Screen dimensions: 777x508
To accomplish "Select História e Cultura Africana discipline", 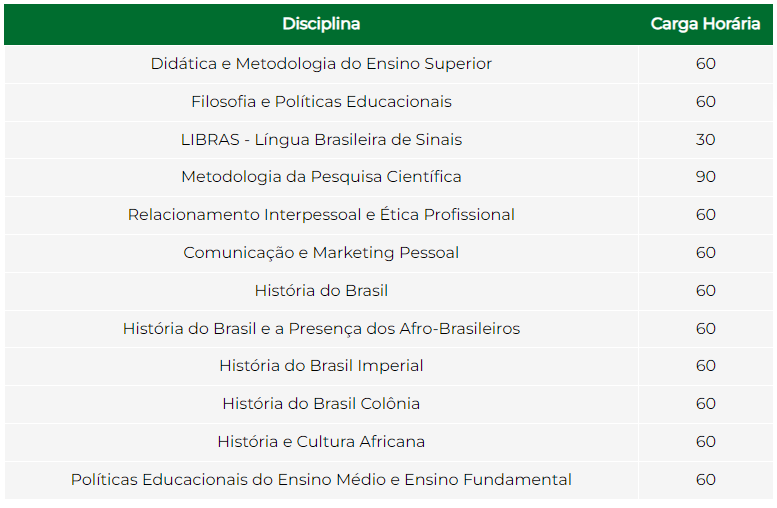I will (x=321, y=442).
